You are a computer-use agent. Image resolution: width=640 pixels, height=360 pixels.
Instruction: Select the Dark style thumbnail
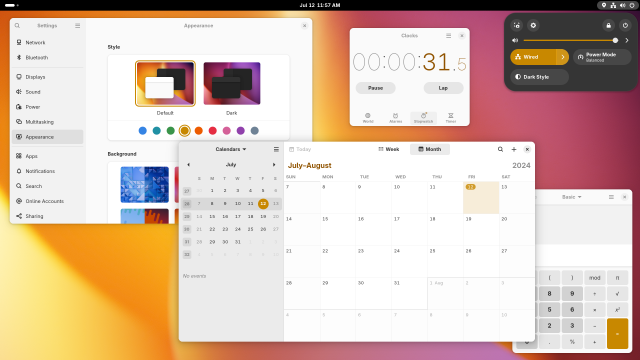click(x=232, y=84)
